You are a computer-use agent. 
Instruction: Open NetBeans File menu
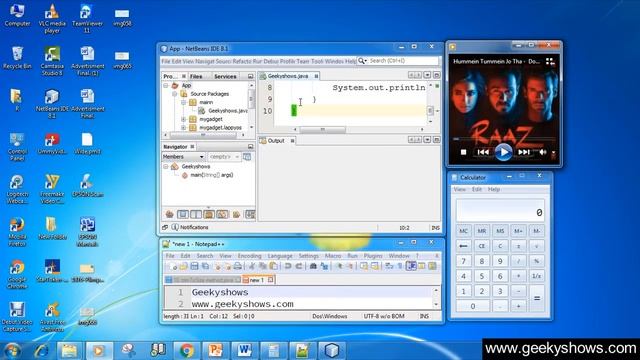pyautogui.click(x=165, y=61)
